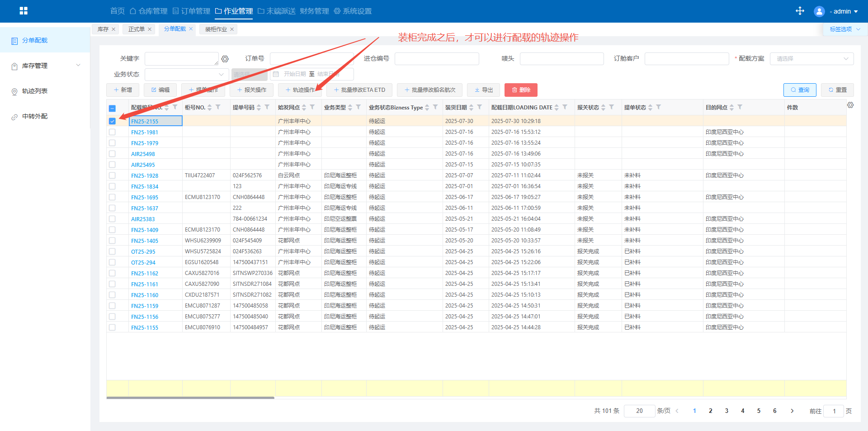Sort by 装货日期 column arrows
Viewport: 868px width, 431px height.
pos(471,108)
